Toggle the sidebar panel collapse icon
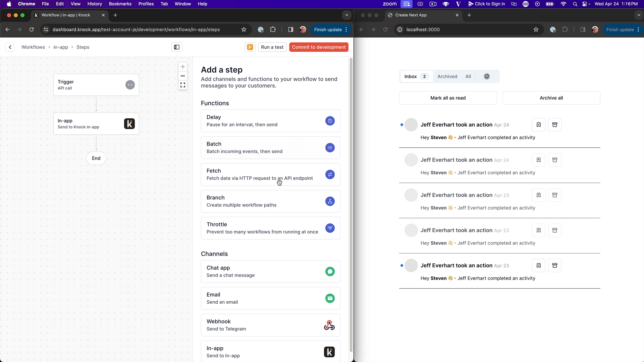The height and width of the screenshot is (362, 644). point(176,47)
